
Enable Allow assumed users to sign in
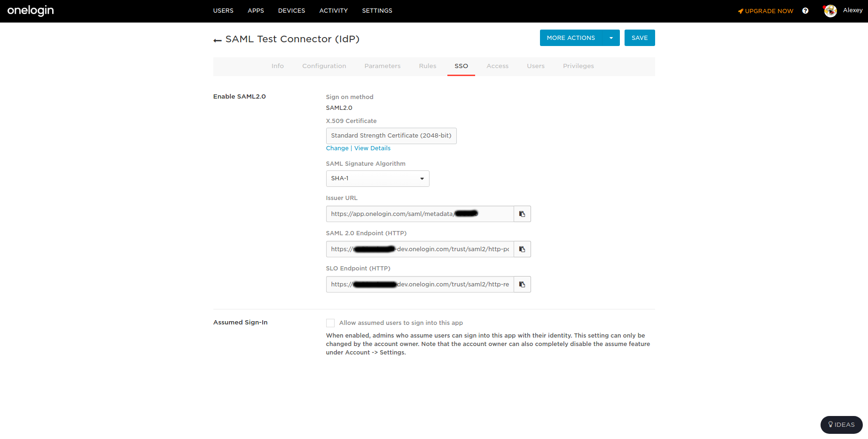330,323
